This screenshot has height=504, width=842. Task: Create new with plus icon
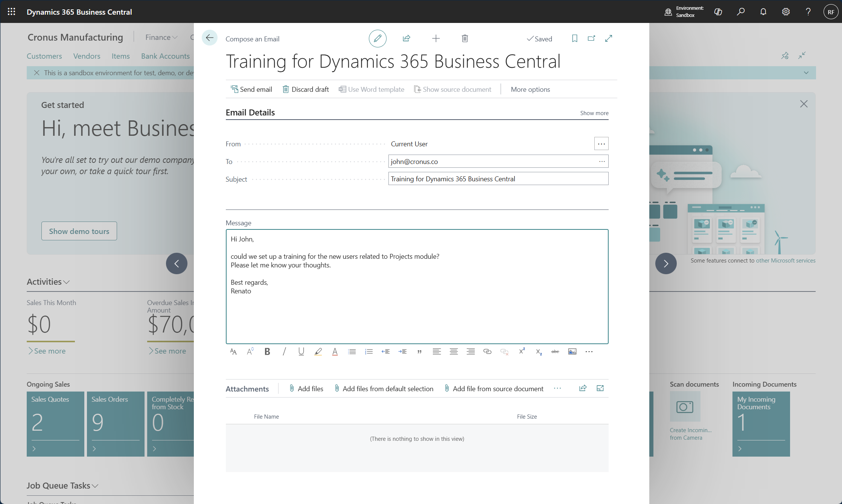tap(436, 38)
